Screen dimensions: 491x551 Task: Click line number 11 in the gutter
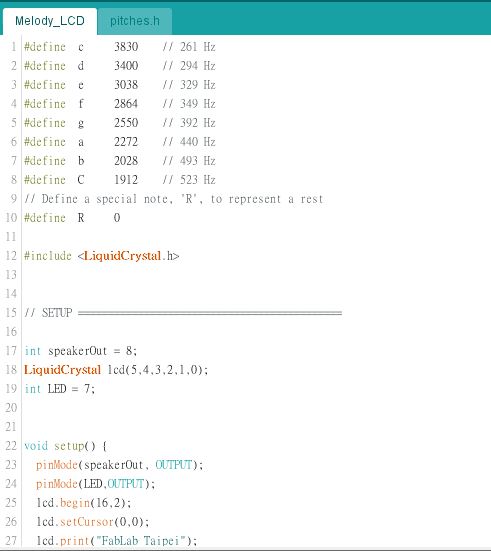(11, 237)
